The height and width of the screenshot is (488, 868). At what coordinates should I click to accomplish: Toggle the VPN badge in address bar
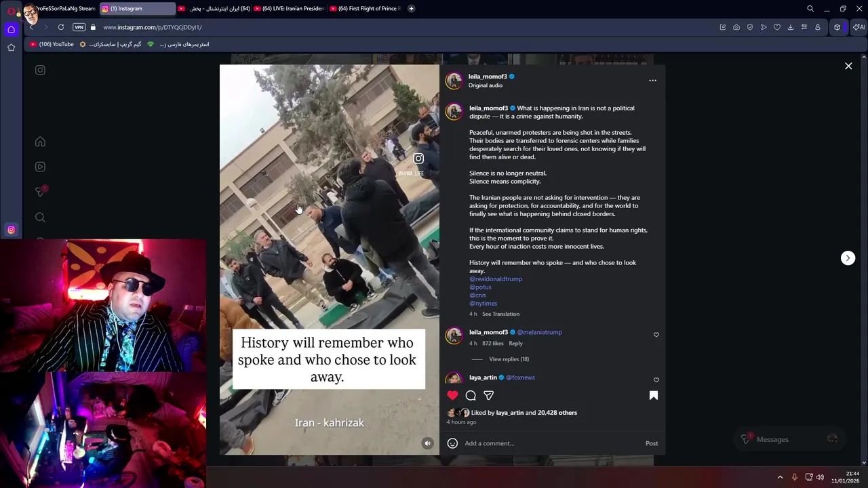click(x=79, y=27)
